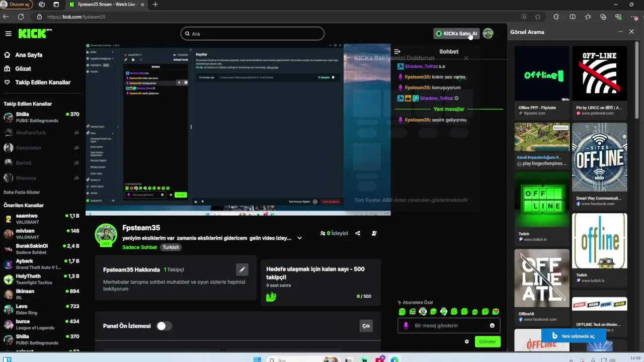Click the purple microphone icon in chat input
The width and height of the screenshot is (644, 362).
coord(406,325)
